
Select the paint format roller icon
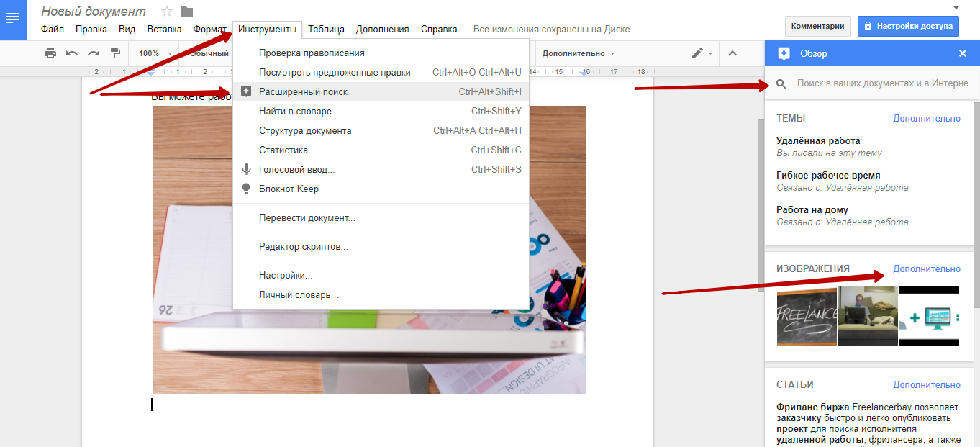tap(115, 53)
